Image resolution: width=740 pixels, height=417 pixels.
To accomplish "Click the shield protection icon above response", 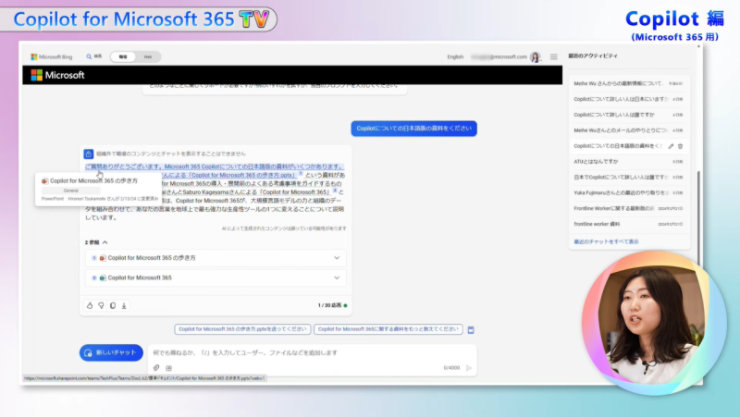I will tap(88, 154).
